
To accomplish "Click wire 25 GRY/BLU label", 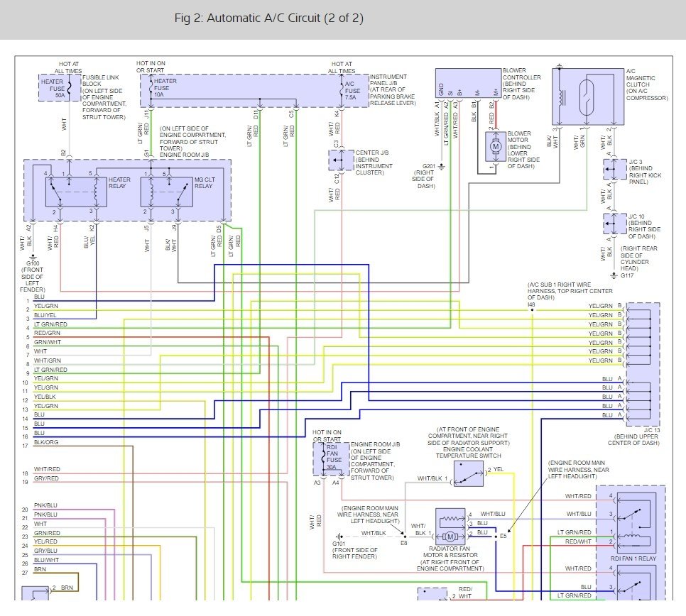I will pos(45,551).
